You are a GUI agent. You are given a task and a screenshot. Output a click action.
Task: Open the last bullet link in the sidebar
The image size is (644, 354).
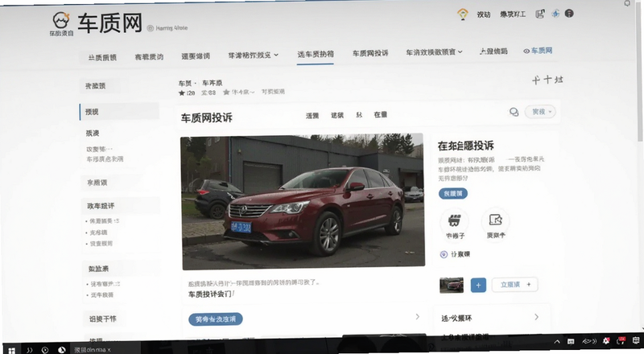tap(102, 294)
